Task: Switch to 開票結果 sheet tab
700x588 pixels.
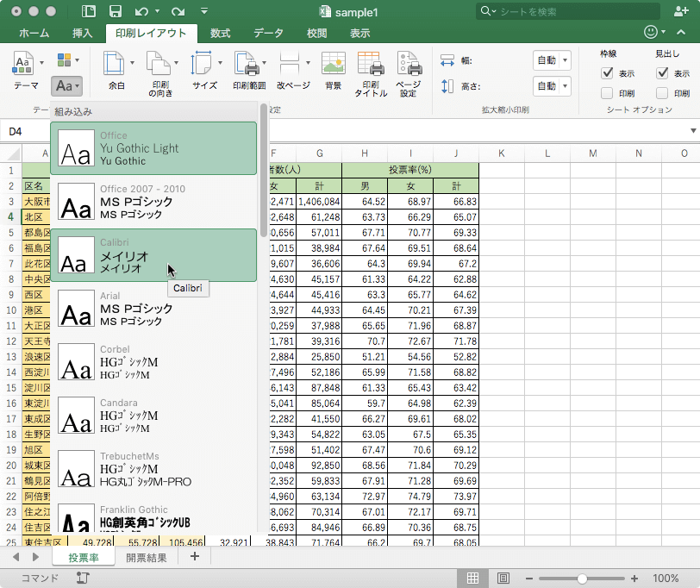Action: 147,557
